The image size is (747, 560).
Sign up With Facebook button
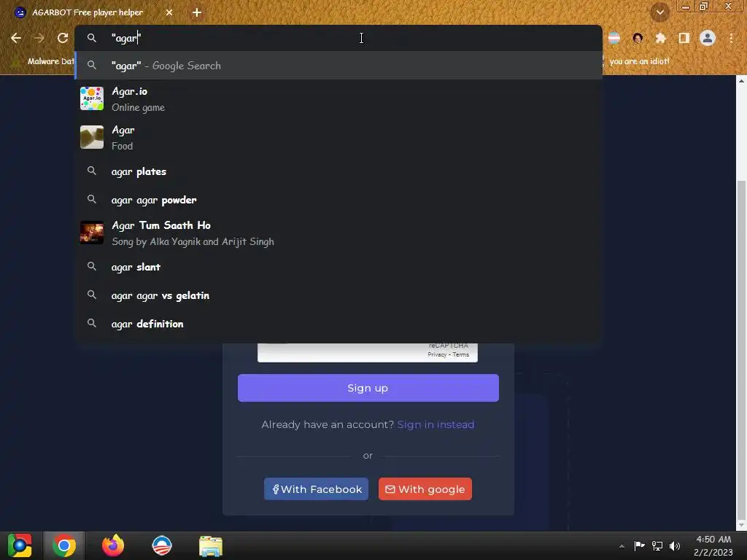pyautogui.click(x=316, y=489)
